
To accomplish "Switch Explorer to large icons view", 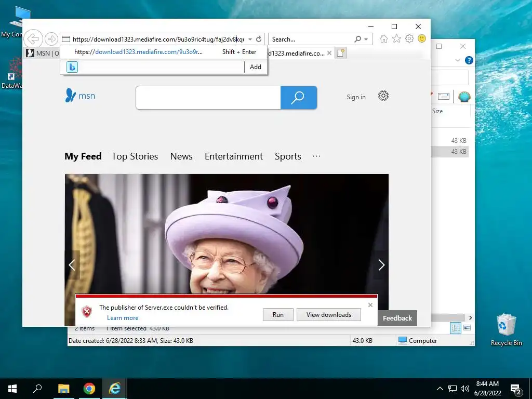I will click(467, 328).
